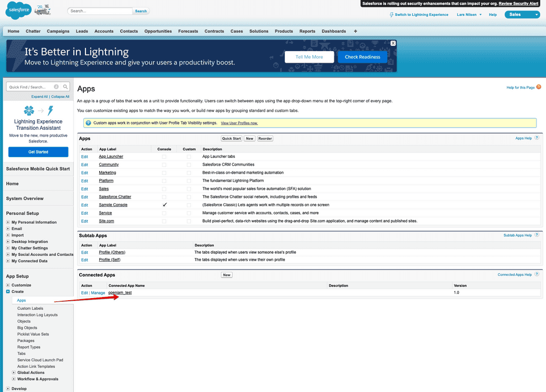
Task: Click the Subtab Apps Help question mark icon
Action: [537, 235]
